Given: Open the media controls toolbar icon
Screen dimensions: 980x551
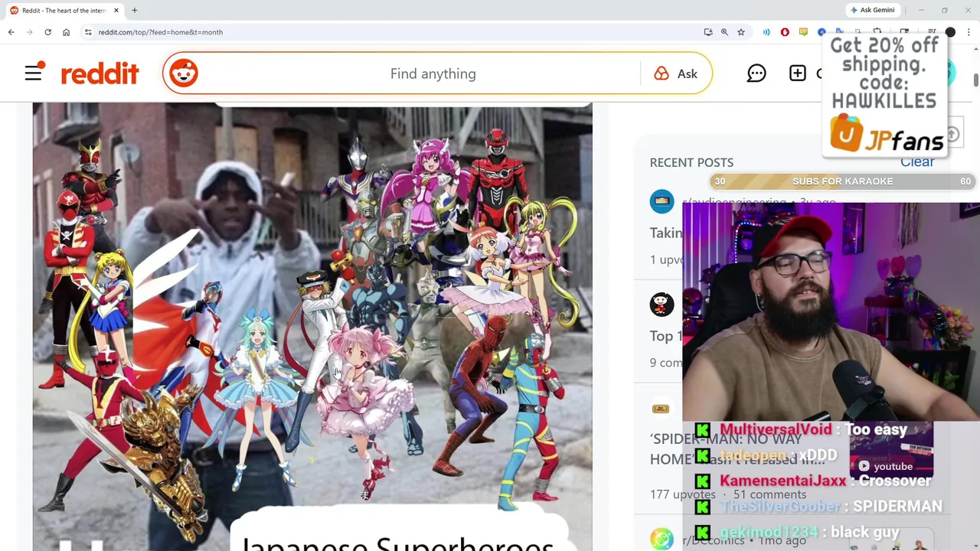Looking at the screenshot, I should coord(932,32).
